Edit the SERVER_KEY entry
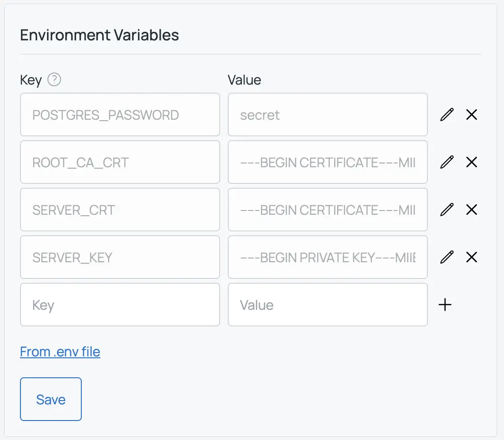The width and height of the screenshot is (504, 440). pyautogui.click(x=446, y=257)
